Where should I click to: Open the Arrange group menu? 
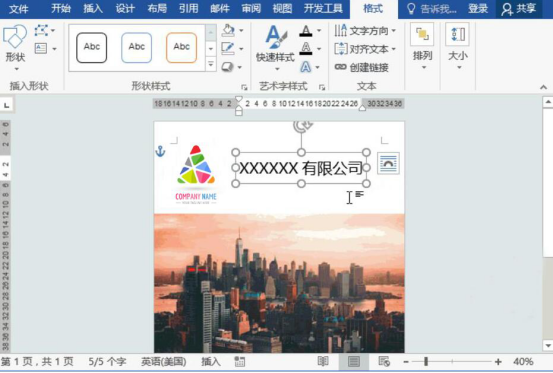pyautogui.click(x=423, y=46)
